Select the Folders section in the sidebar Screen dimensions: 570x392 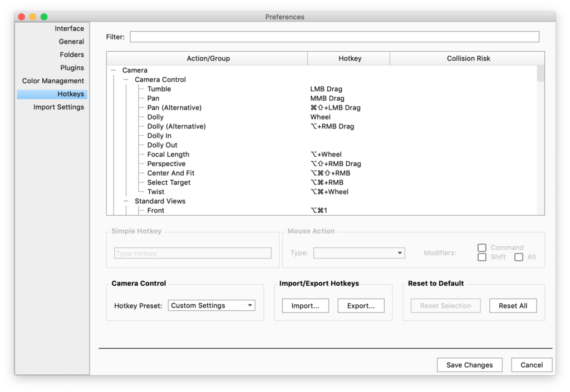point(71,54)
